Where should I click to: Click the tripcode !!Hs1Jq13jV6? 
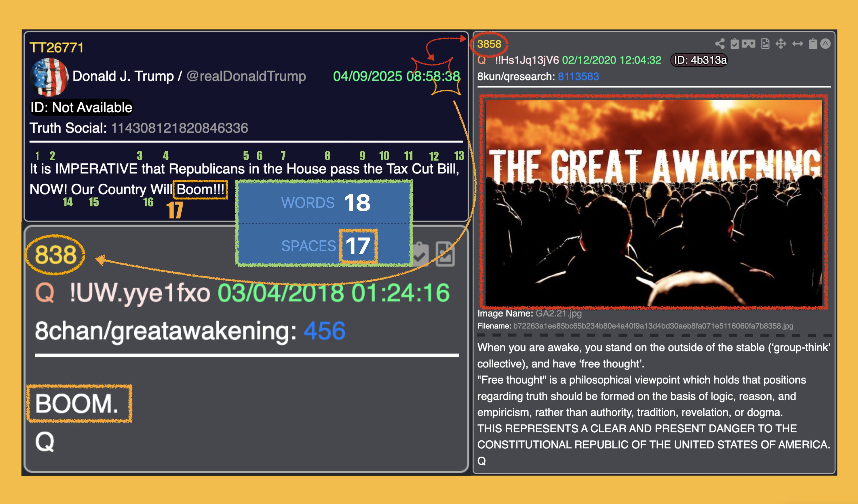(527, 60)
